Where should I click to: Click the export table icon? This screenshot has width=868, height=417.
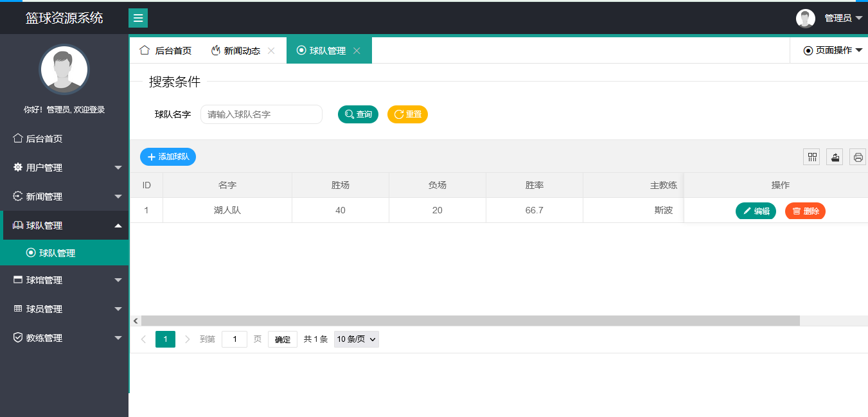[x=835, y=157]
